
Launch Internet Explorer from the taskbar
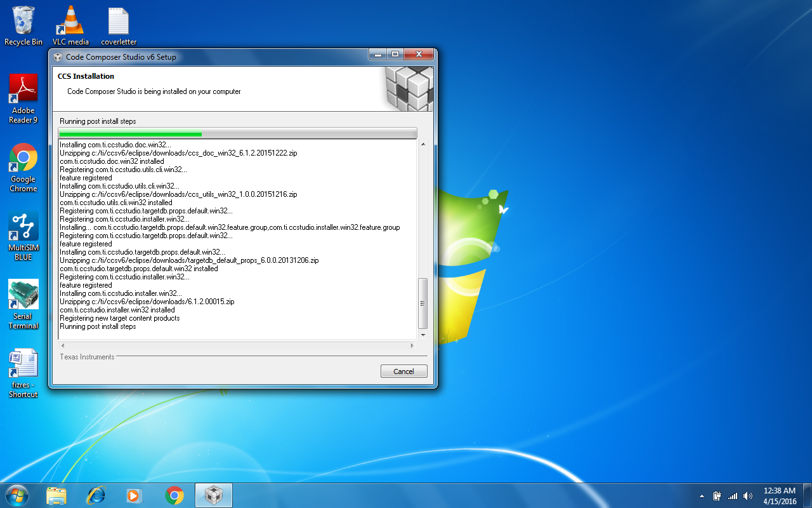(x=96, y=495)
